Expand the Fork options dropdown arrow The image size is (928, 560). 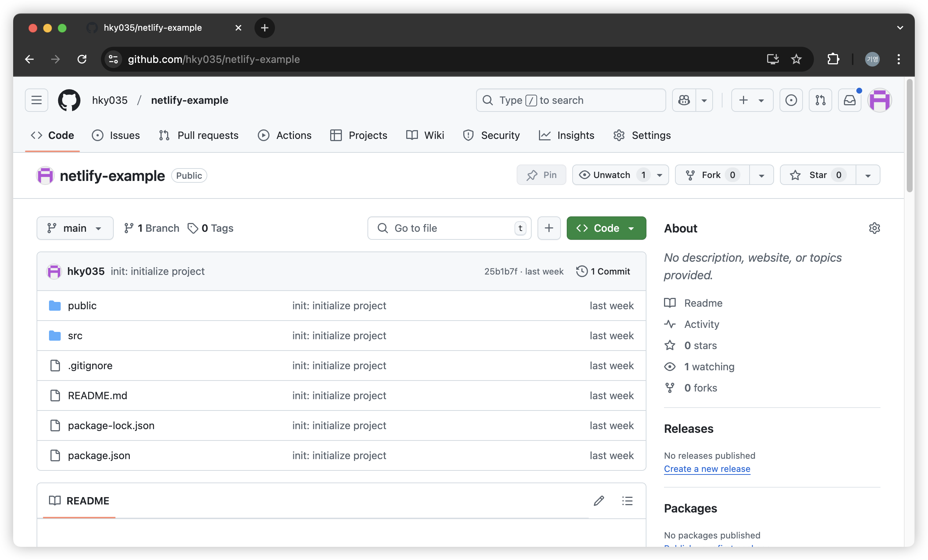click(762, 175)
